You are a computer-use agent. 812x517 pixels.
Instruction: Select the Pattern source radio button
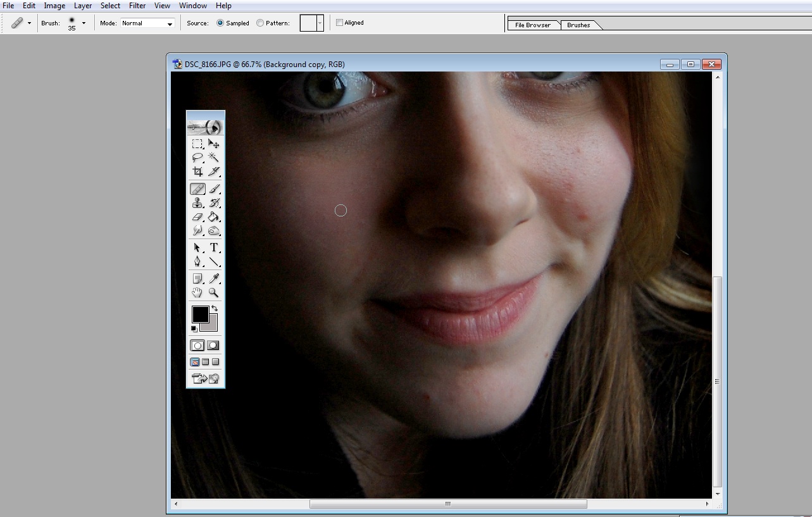click(x=260, y=23)
